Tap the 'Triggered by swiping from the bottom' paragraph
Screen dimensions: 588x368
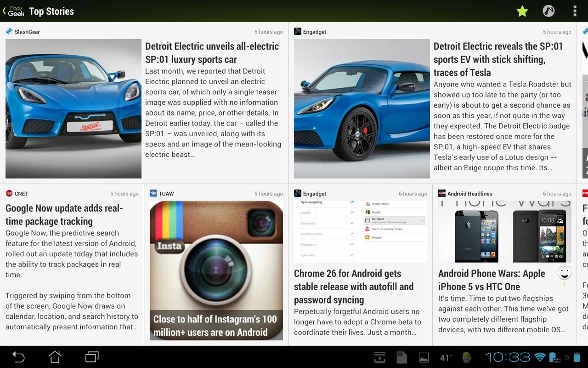pyautogui.click(x=72, y=311)
